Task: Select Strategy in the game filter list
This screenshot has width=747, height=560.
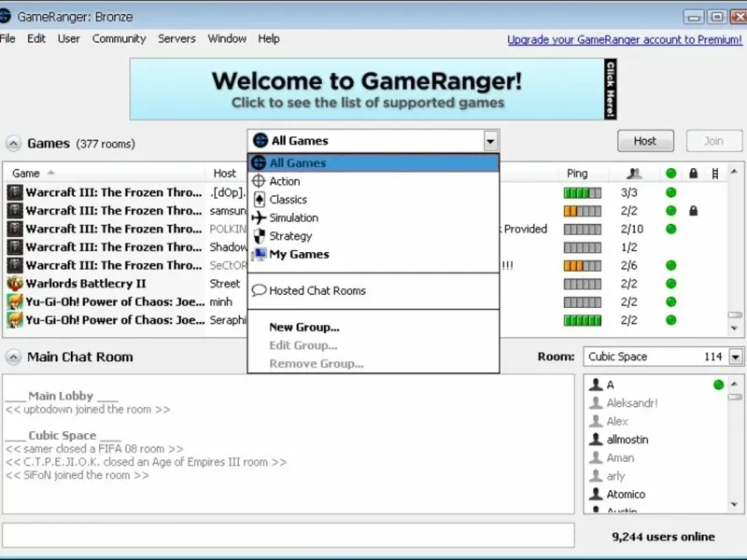Action: 373,236
